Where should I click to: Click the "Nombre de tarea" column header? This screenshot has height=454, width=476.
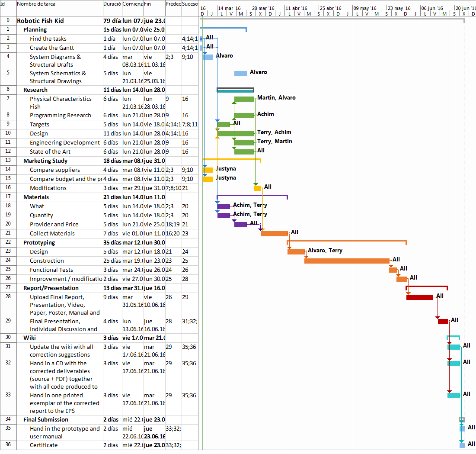click(36, 4)
